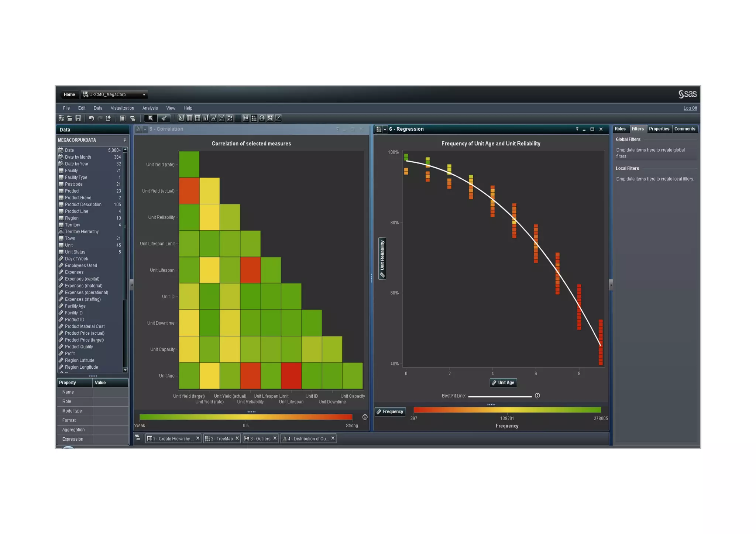The image size is (756, 534).
Task: Click the Home button
Action: [x=69, y=95]
